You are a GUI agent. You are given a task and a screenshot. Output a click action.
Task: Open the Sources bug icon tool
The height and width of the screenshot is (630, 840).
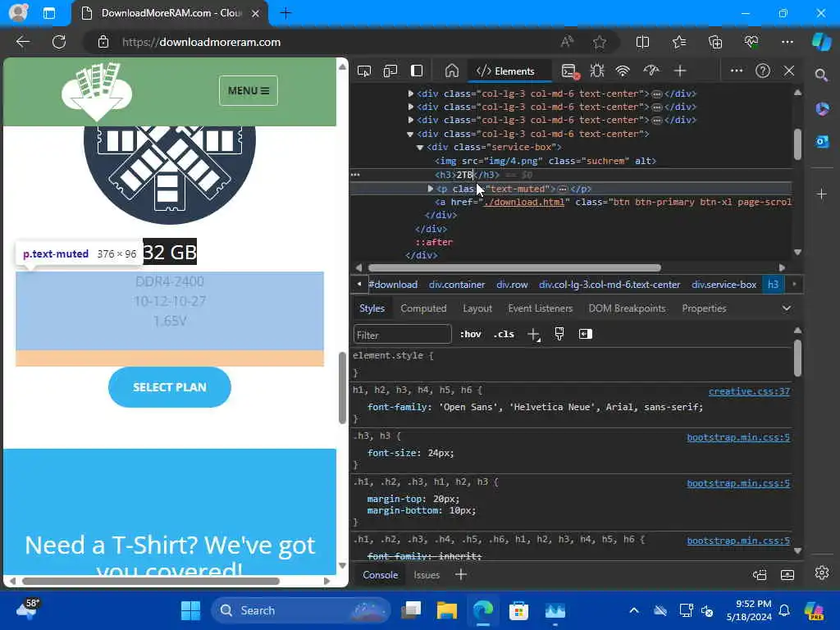pyautogui.click(x=597, y=71)
